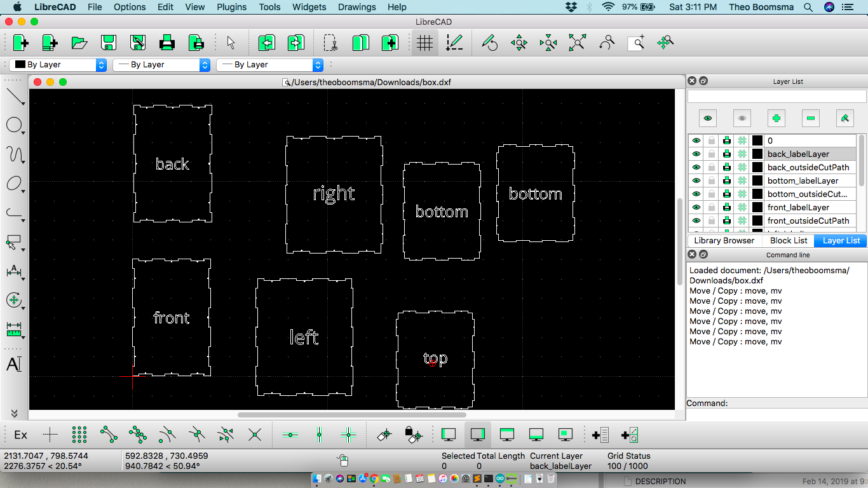Create a new drawing with the New icon

[20, 43]
